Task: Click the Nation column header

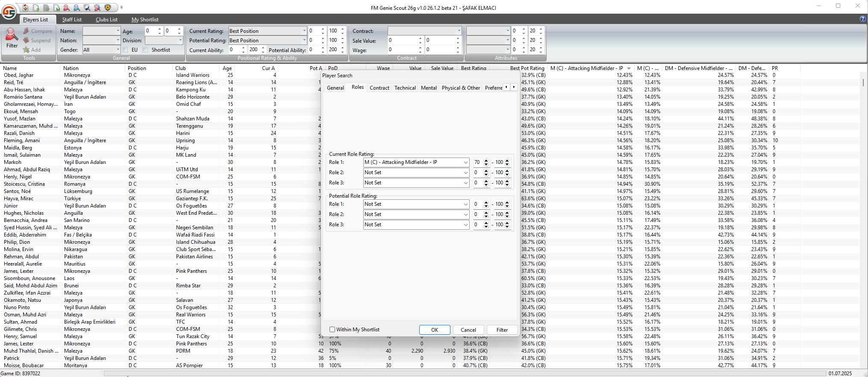Action: pos(71,68)
